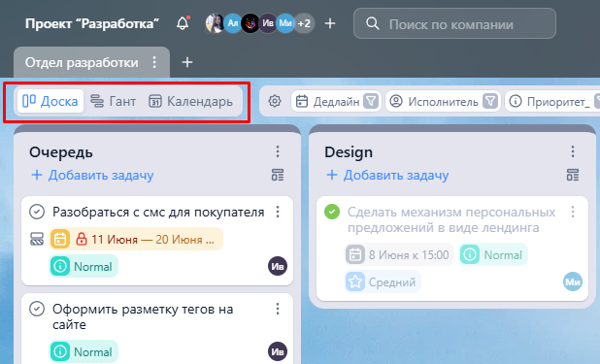Click the photo avatar of first member
The height and width of the screenshot is (364, 600).
pyautogui.click(x=215, y=23)
